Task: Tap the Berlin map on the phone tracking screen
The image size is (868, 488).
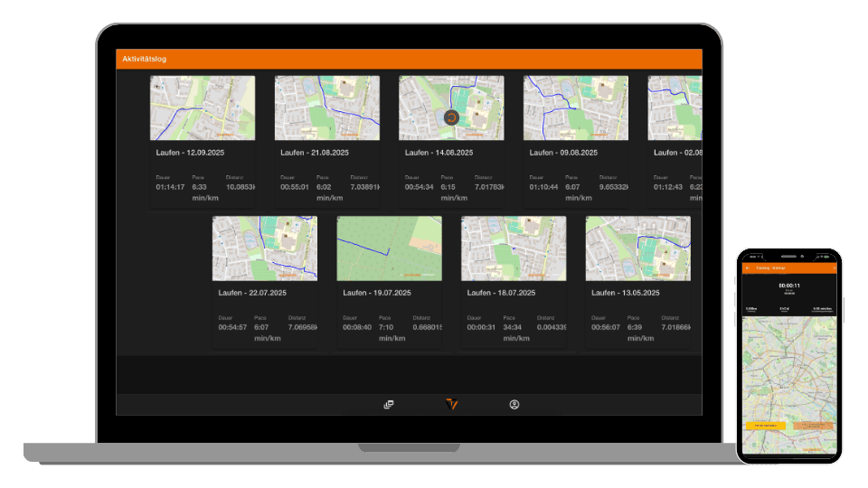Action: [x=789, y=385]
